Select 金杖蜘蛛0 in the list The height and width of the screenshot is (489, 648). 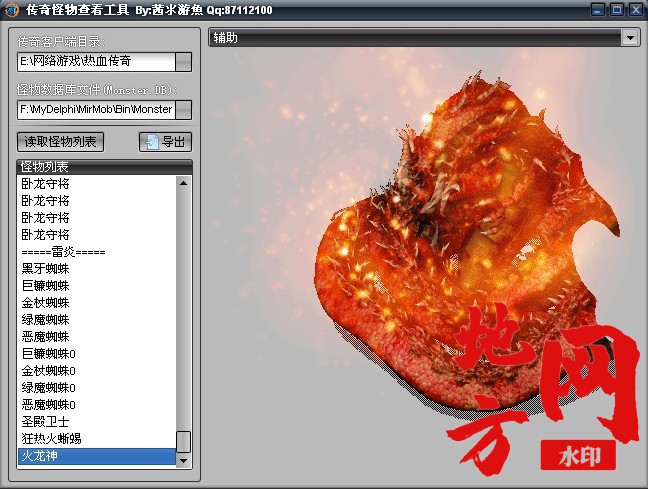click(x=97, y=371)
